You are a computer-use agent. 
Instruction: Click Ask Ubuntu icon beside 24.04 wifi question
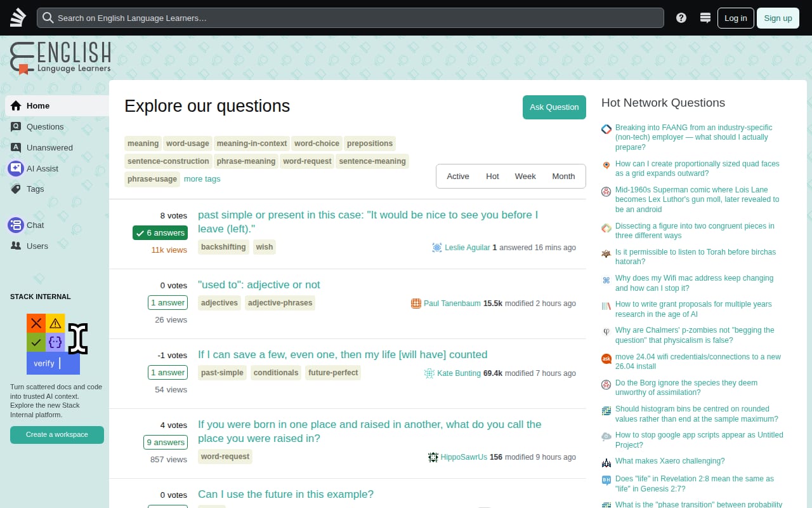pyautogui.click(x=606, y=359)
